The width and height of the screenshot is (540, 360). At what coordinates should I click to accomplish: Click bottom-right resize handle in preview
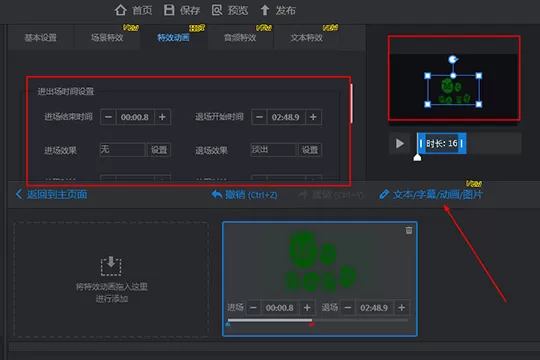click(x=479, y=104)
